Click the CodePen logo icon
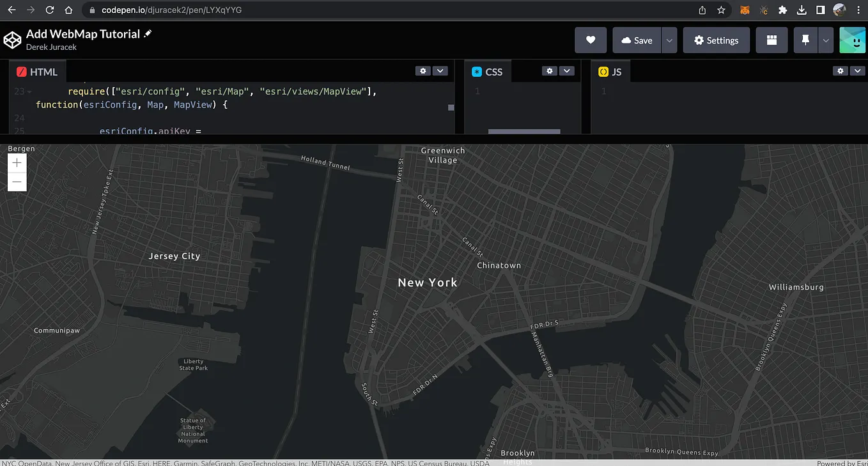 12,40
